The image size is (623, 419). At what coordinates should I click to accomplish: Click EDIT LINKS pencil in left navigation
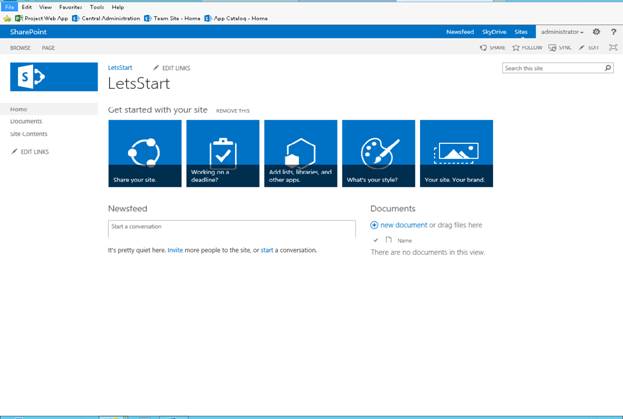30,152
